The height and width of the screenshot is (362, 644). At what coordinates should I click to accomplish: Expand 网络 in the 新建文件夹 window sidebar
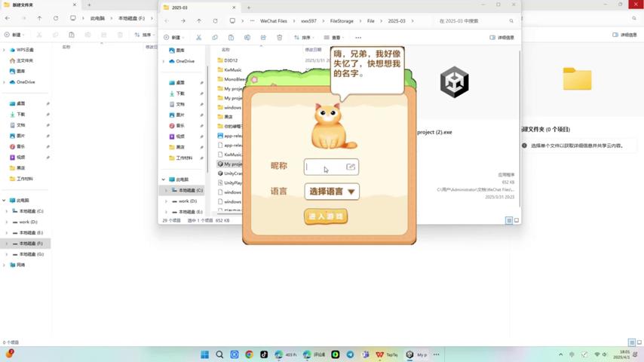coord(4,265)
